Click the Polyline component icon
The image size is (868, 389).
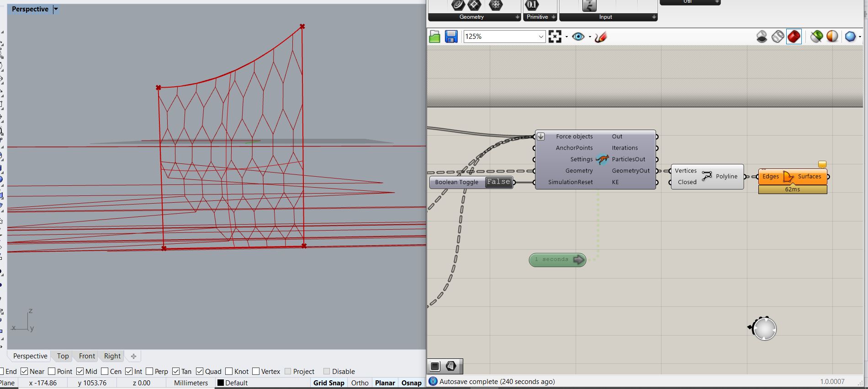[x=707, y=176]
